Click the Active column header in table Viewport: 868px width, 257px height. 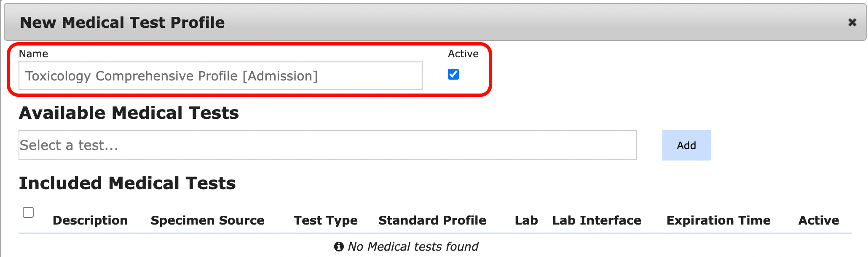[x=818, y=220]
